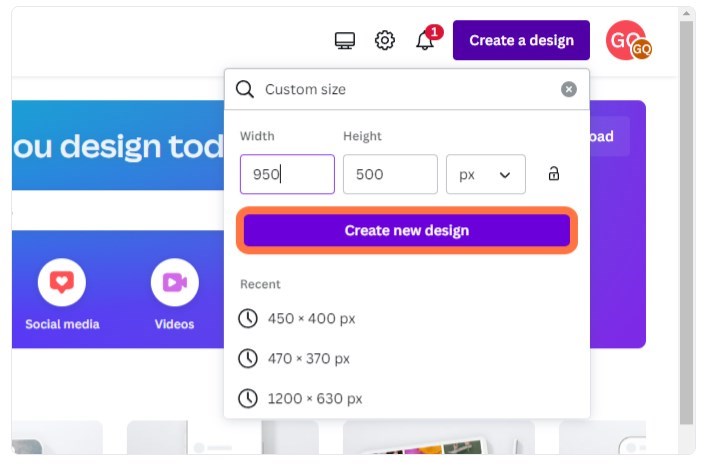The image size is (713, 467).
Task: Click the Videos label
Action: (175, 324)
